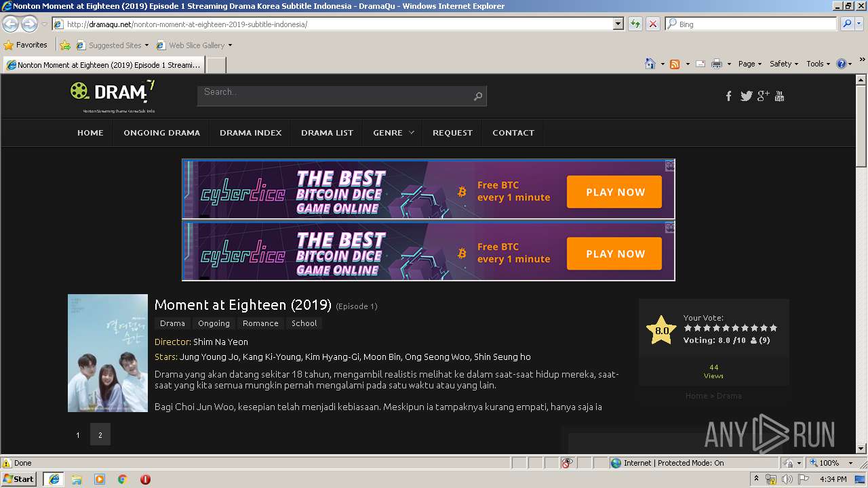The height and width of the screenshot is (488, 868).
Task: Click the Print icon in command bar
Action: pos(717,64)
